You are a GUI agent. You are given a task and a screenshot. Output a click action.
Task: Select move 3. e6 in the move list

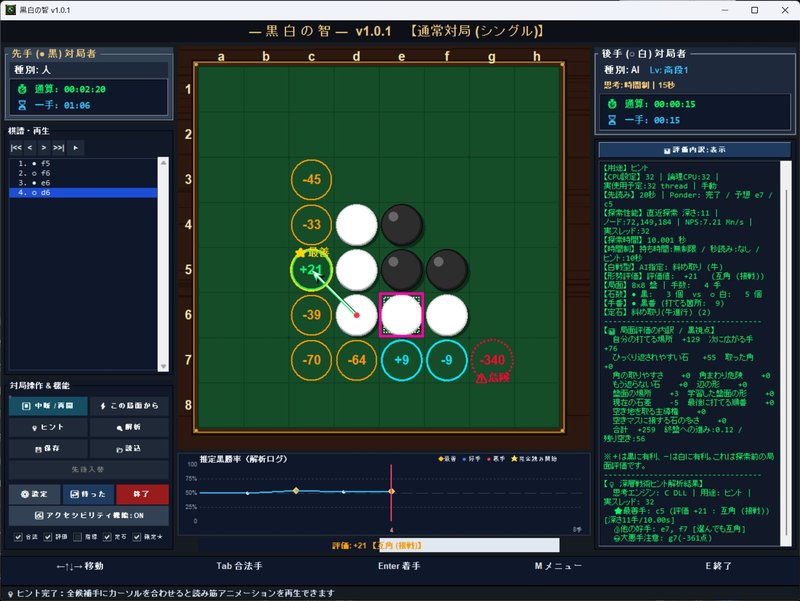pyautogui.click(x=83, y=183)
